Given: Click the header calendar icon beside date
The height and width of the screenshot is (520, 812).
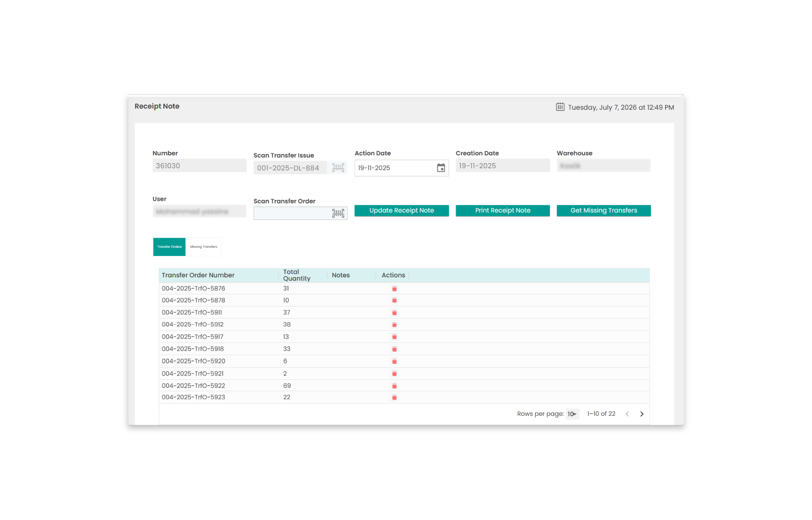Looking at the screenshot, I should pos(560,107).
